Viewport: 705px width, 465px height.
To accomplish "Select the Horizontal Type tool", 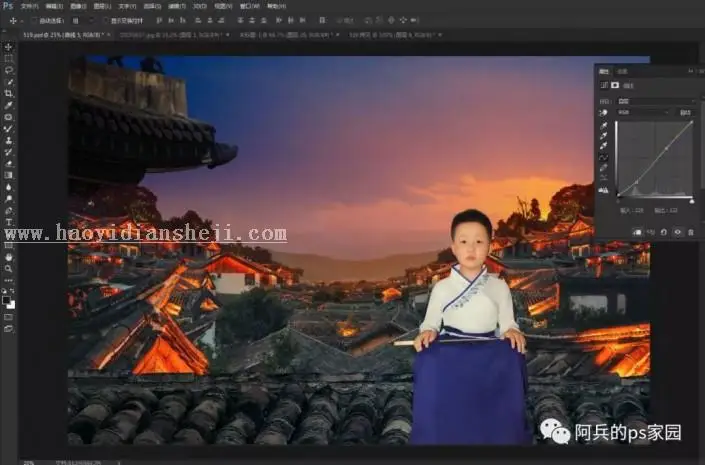I will 9,222.
